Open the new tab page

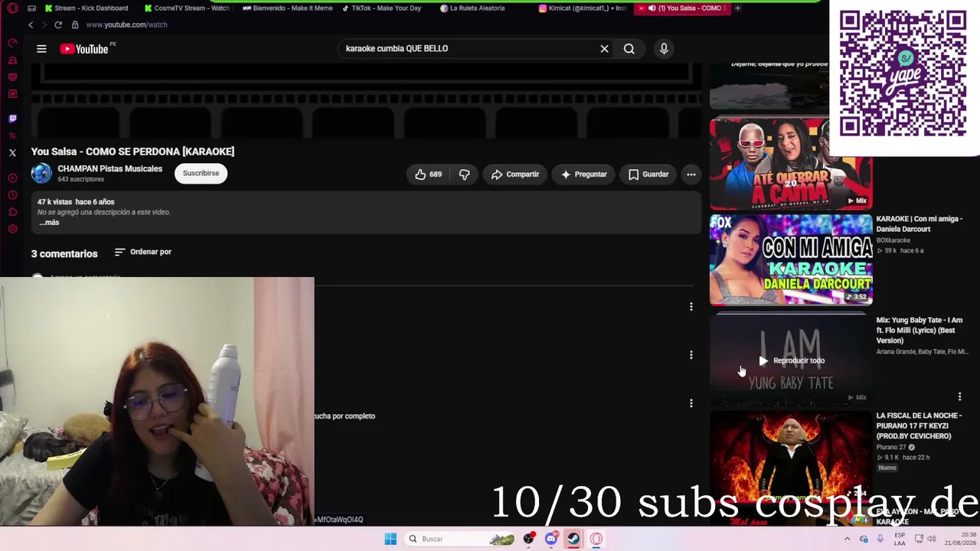tap(737, 8)
